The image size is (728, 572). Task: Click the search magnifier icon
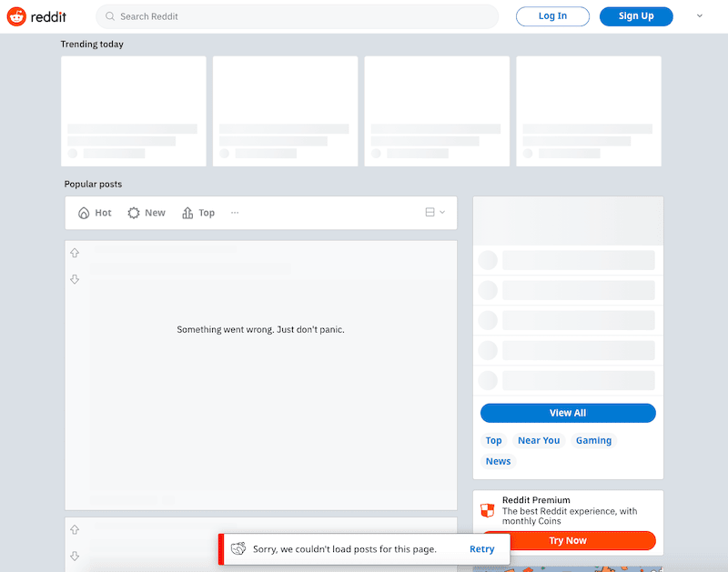point(110,16)
